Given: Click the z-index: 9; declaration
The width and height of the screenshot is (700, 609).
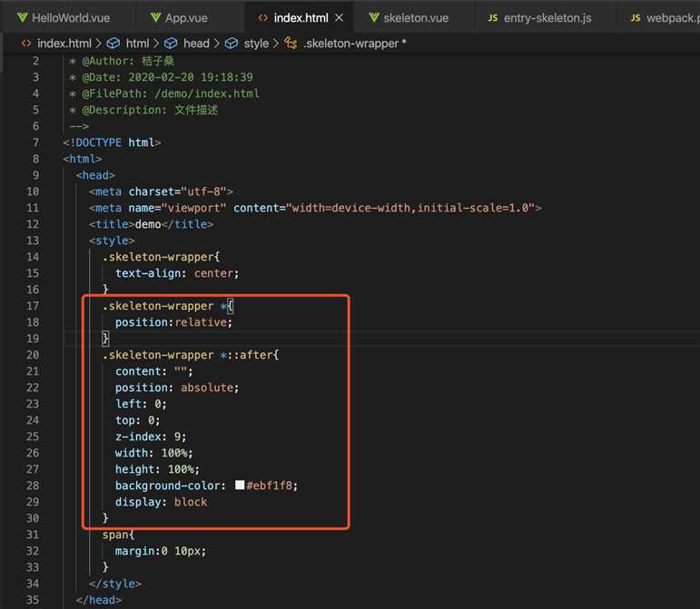Looking at the screenshot, I should coord(151,437).
